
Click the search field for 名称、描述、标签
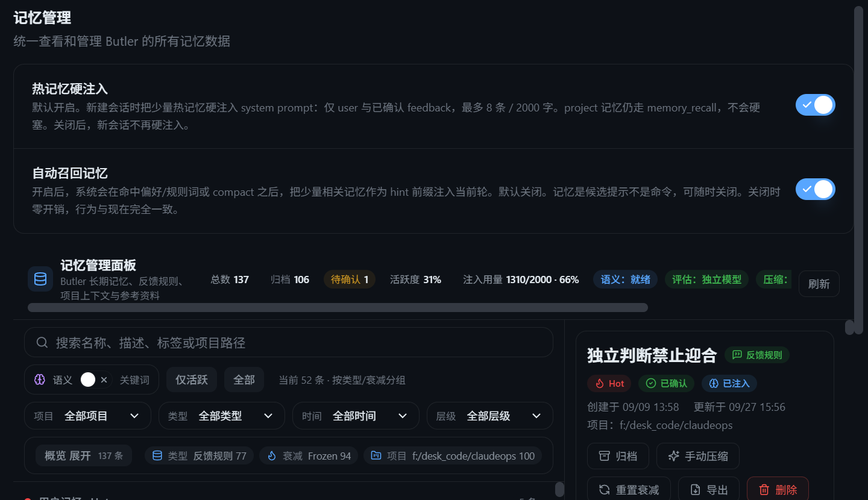coord(289,342)
